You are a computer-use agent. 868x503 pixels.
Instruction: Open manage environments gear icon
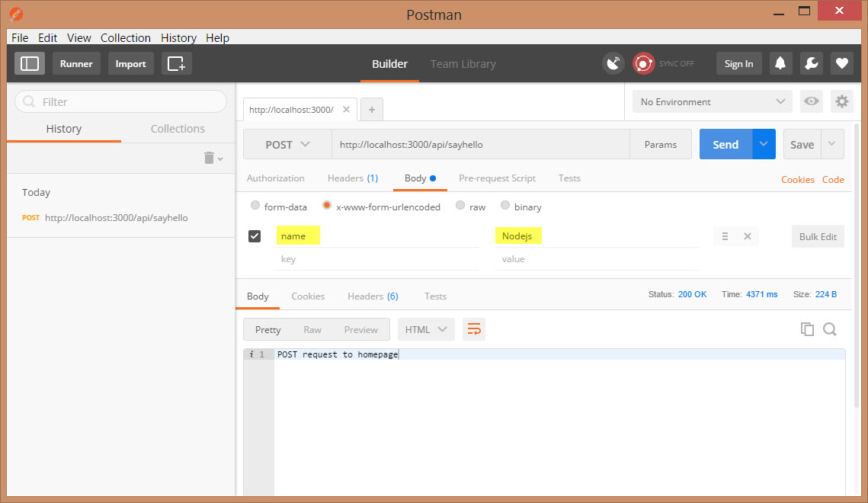(842, 101)
